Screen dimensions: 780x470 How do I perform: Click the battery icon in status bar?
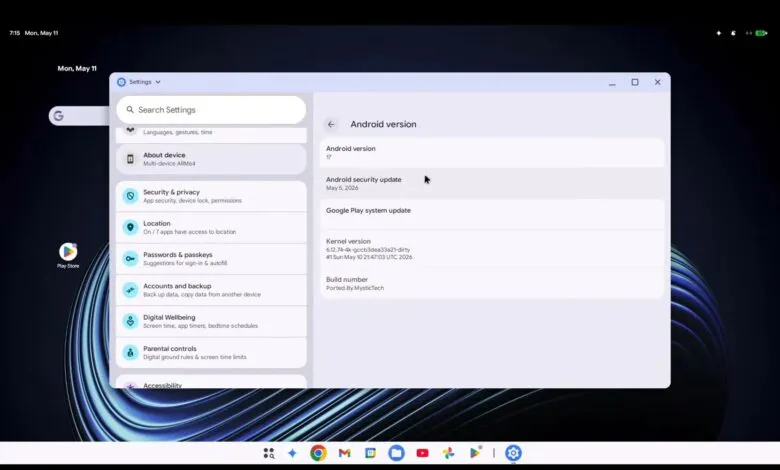761,33
